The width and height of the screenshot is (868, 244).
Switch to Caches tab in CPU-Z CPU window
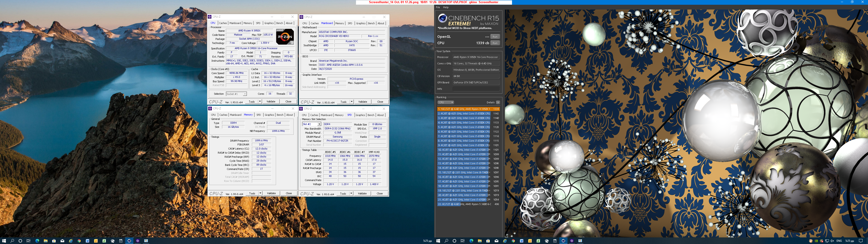pos(223,23)
